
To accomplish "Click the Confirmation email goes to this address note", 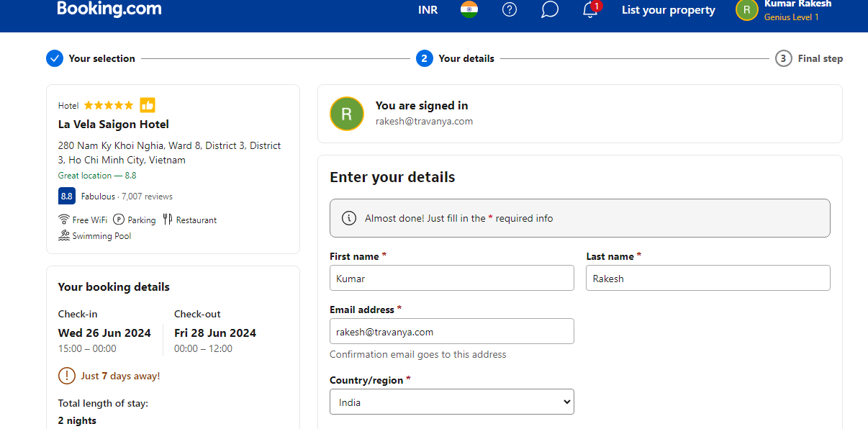I will (418, 354).
